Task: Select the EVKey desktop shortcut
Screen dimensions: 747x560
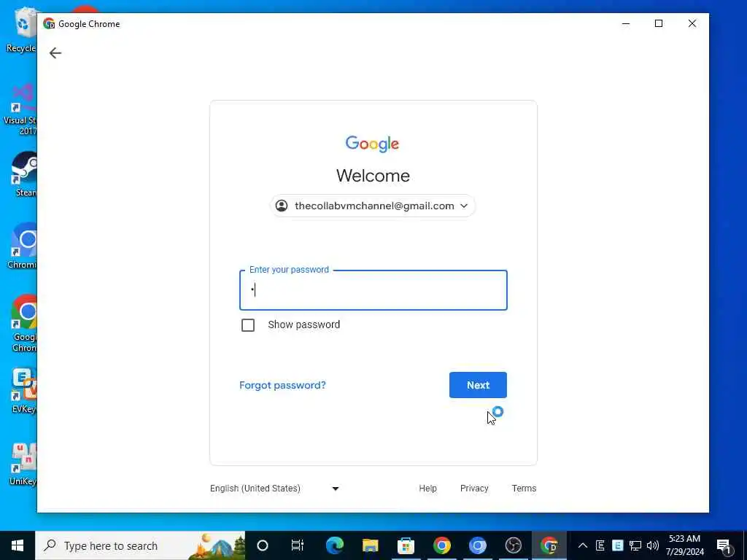Action: coord(24,391)
